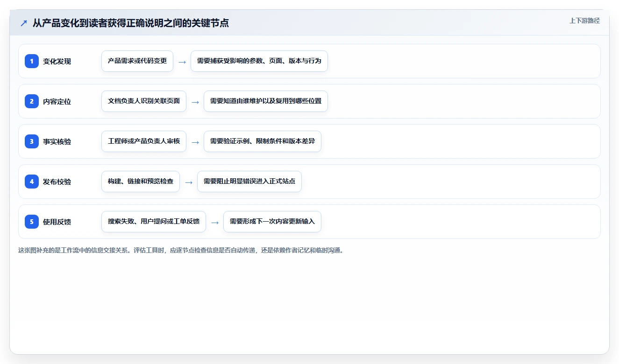The width and height of the screenshot is (619, 364).
Task: Select the number 3 step badge
Action: tap(32, 141)
